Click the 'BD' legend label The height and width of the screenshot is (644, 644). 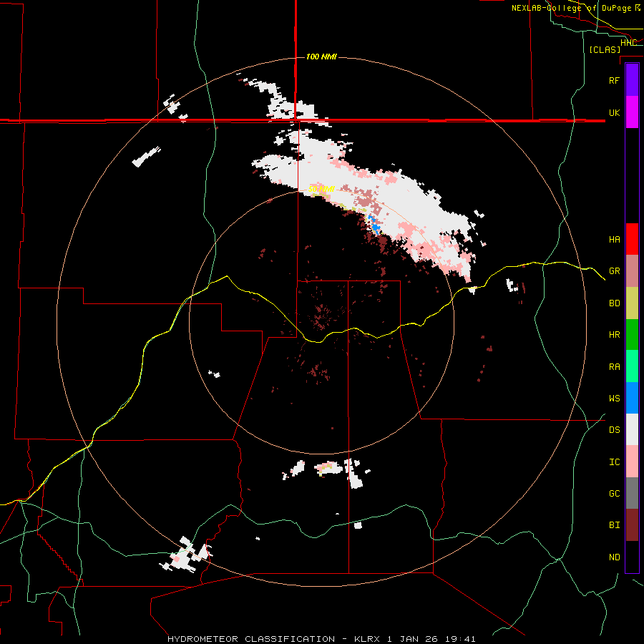[x=614, y=303]
